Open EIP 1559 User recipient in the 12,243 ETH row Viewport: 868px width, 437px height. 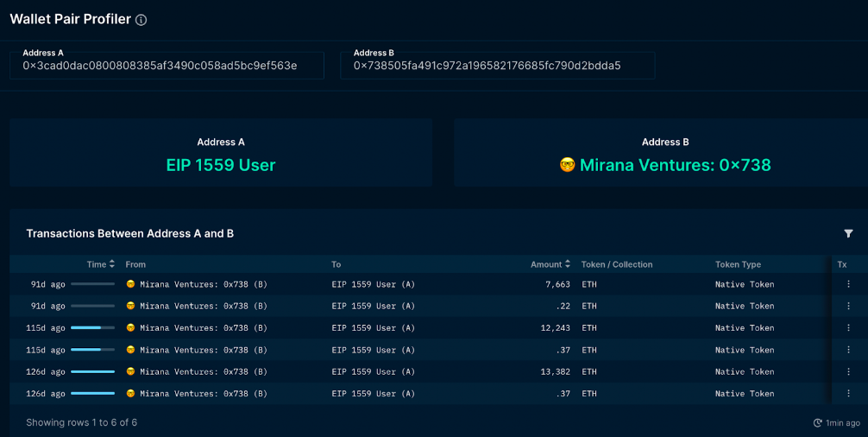tap(373, 328)
